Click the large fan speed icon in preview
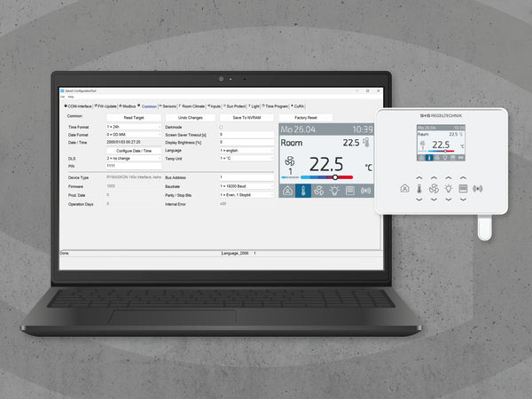This screenshot has width=532, height=399. tap(289, 161)
